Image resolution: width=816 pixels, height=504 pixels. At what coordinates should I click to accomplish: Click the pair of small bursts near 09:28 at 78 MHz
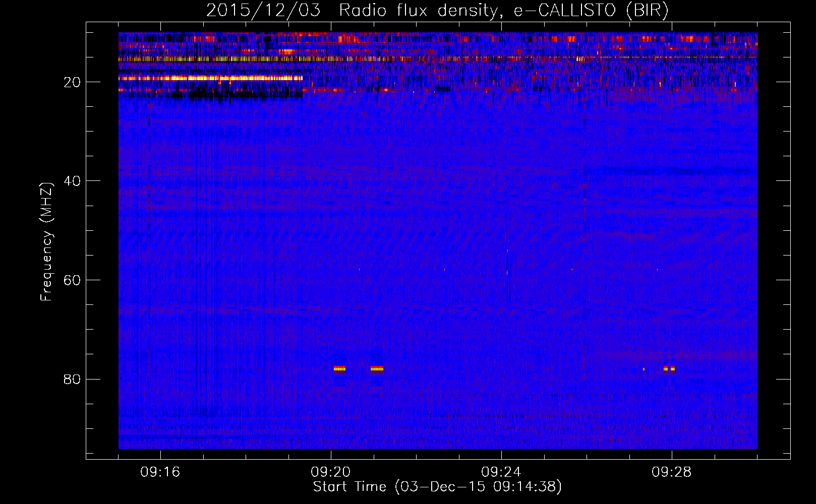(669, 368)
